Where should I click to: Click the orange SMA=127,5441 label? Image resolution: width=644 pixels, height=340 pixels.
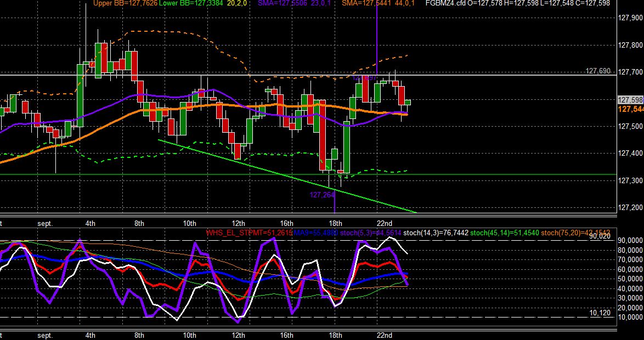coord(368,3)
